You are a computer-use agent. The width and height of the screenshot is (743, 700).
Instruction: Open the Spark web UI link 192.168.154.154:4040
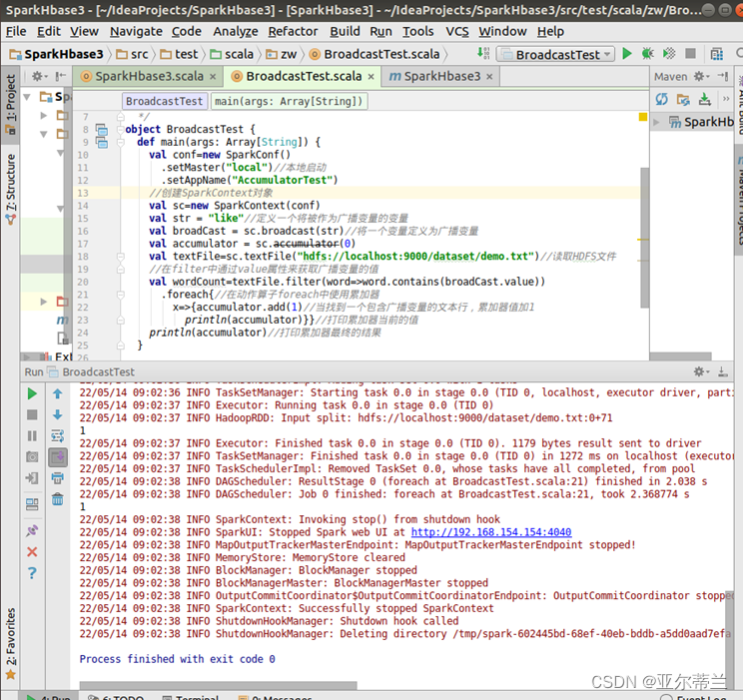click(491, 532)
